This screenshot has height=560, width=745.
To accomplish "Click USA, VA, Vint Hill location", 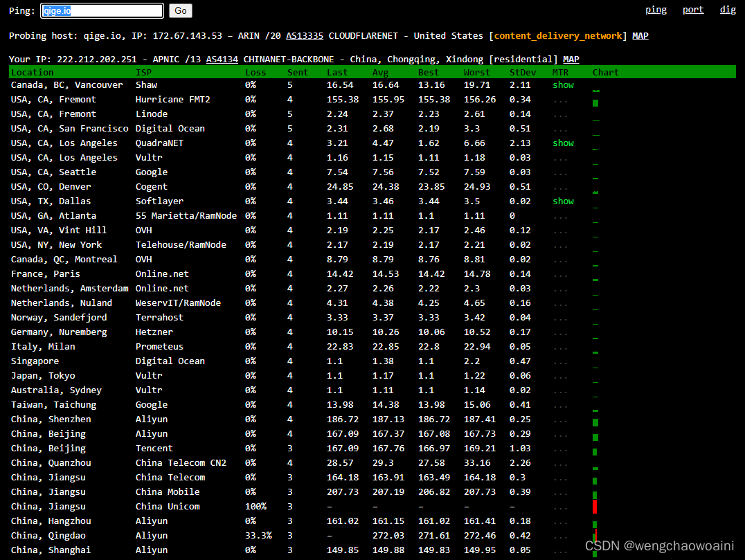I will tap(58, 231).
